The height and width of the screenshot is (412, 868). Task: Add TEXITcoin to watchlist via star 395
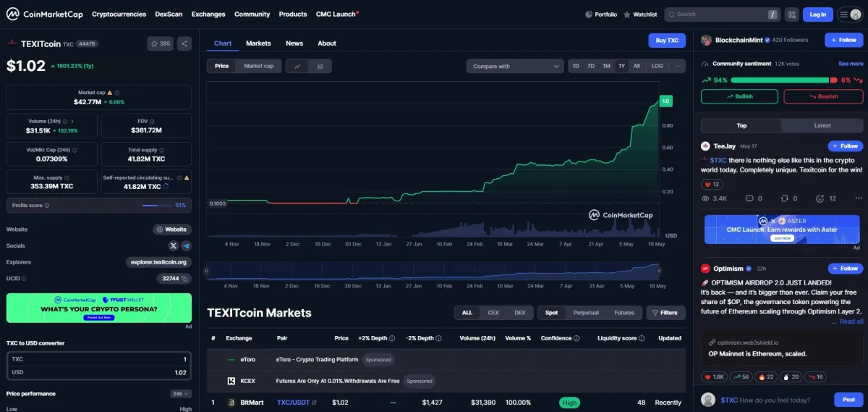click(161, 43)
